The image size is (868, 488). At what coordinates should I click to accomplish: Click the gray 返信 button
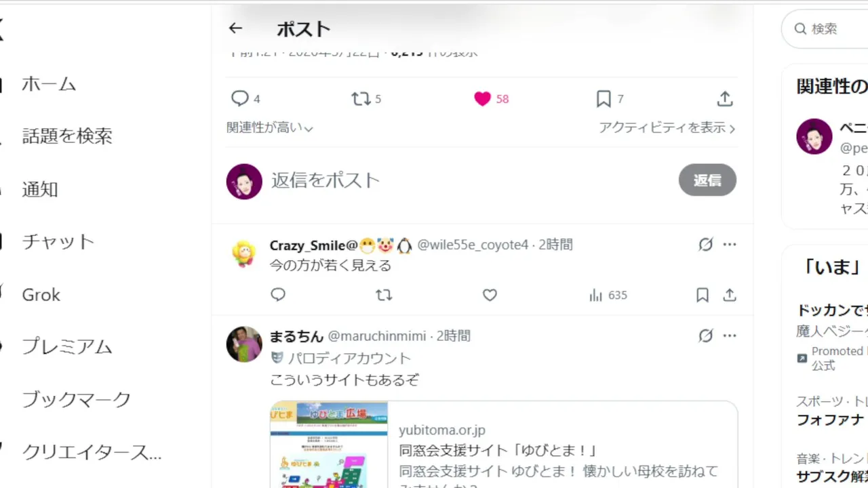(707, 180)
